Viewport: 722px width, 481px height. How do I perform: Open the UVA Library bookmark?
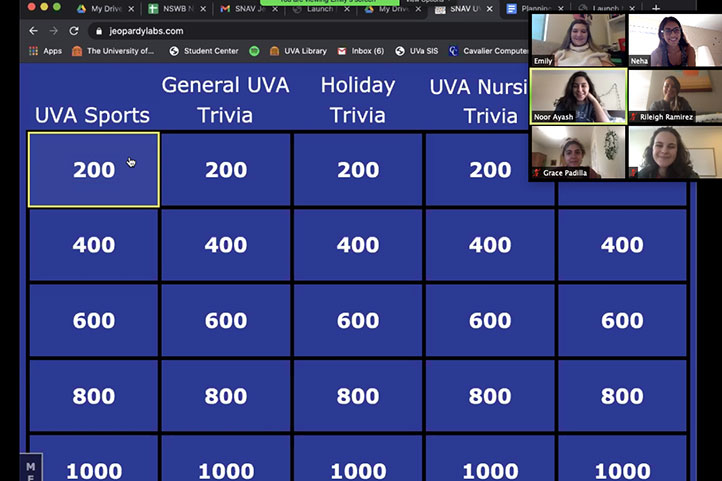298,51
